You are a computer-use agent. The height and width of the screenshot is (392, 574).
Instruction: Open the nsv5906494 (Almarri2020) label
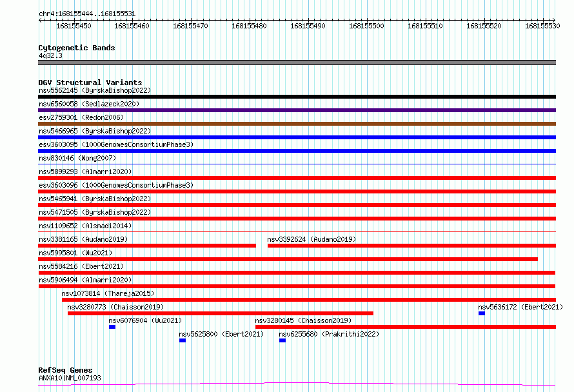point(85,280)
